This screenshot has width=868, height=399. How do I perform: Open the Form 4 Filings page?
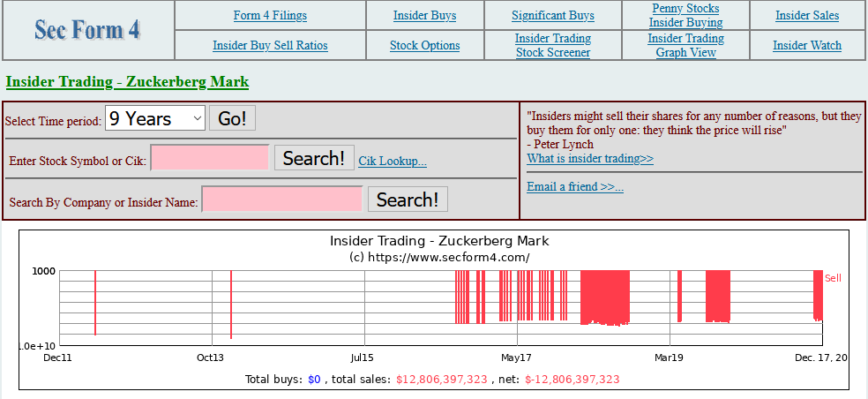[x=270, y=16]
